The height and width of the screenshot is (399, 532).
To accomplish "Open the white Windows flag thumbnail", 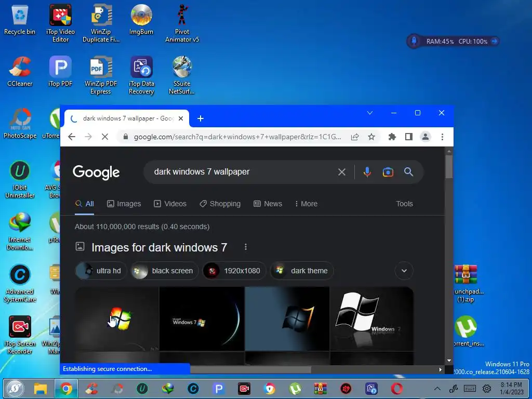I will coord(372,318).
